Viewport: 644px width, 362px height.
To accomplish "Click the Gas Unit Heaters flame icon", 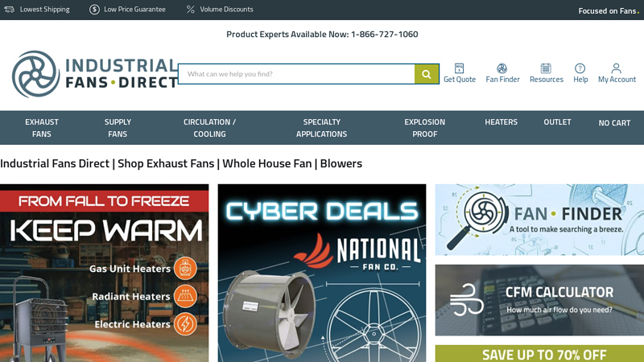I will [185, 269].
